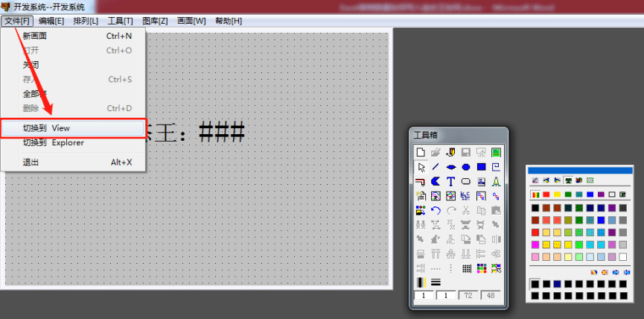Select the text T tool
The width and height of the screenshot is (644, 319).
click(x=451, y=181)
